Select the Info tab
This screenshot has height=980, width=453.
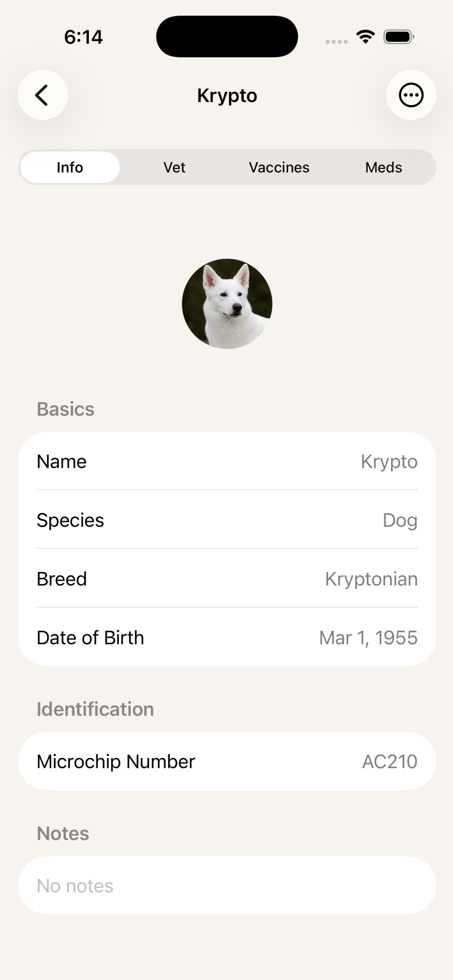point(70,167)
